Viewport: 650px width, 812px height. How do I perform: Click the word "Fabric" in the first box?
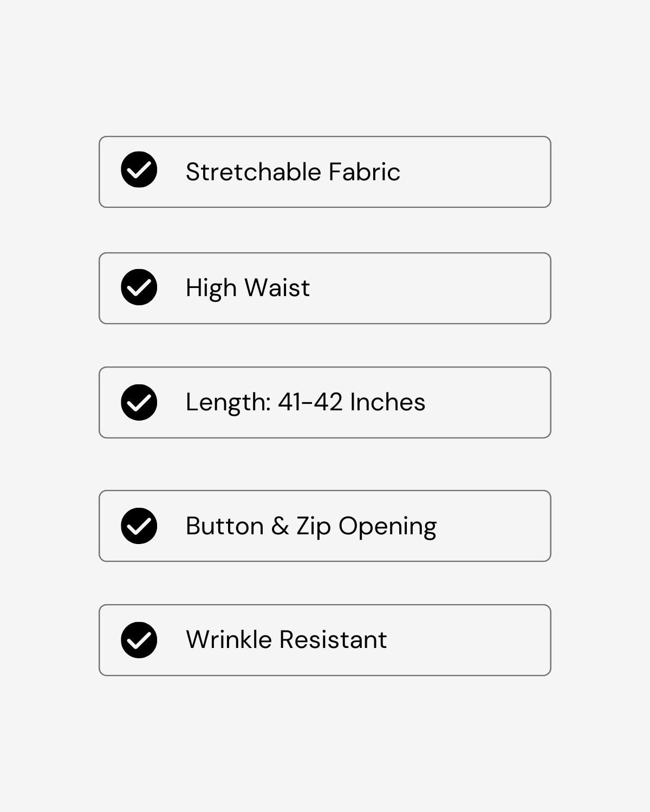click(365, 172)
